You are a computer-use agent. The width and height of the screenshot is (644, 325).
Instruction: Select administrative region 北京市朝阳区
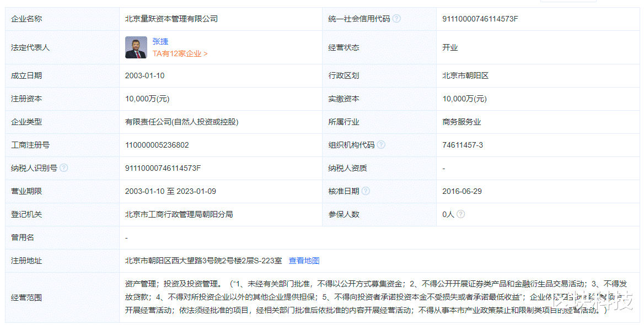click(465, 75)
